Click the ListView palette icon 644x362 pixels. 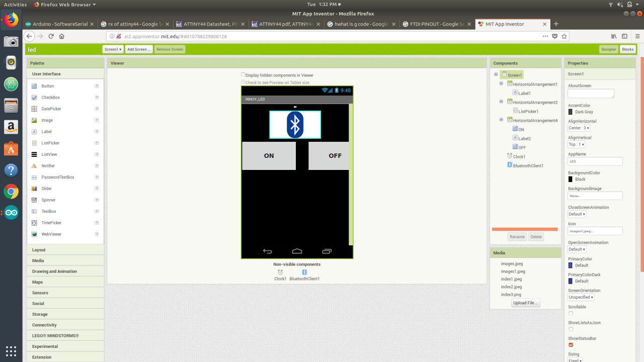(x=34, y=154)
